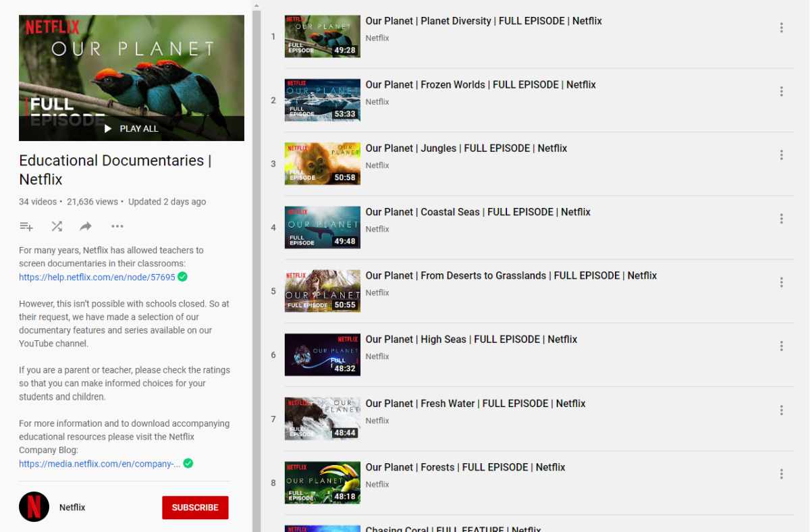
Task: Open Our Planet Forests video title
Action: 465,467
